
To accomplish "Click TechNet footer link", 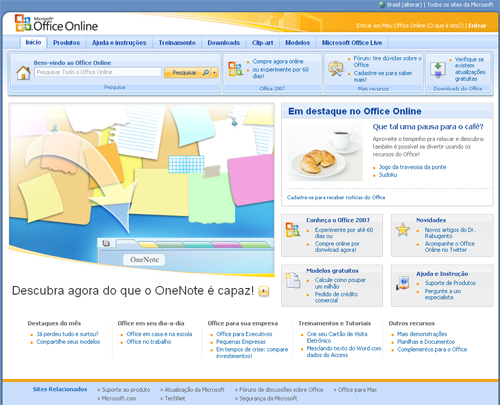I will [x=175, y=398].
